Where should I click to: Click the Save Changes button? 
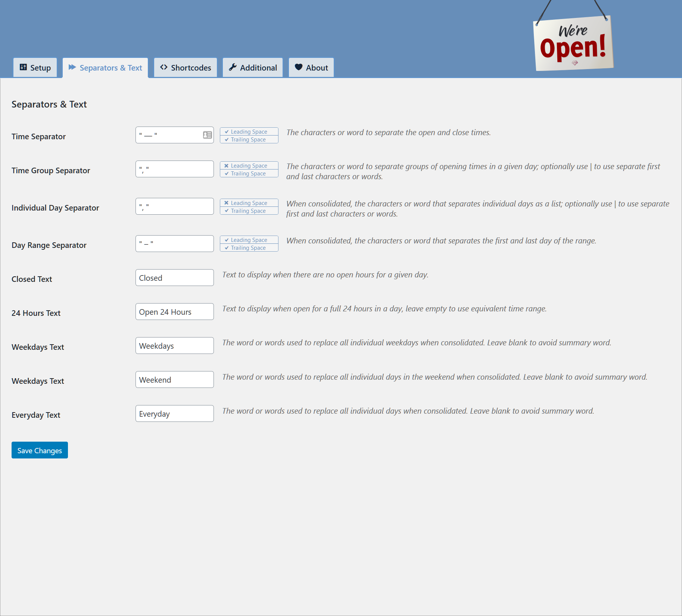(40, 450)
